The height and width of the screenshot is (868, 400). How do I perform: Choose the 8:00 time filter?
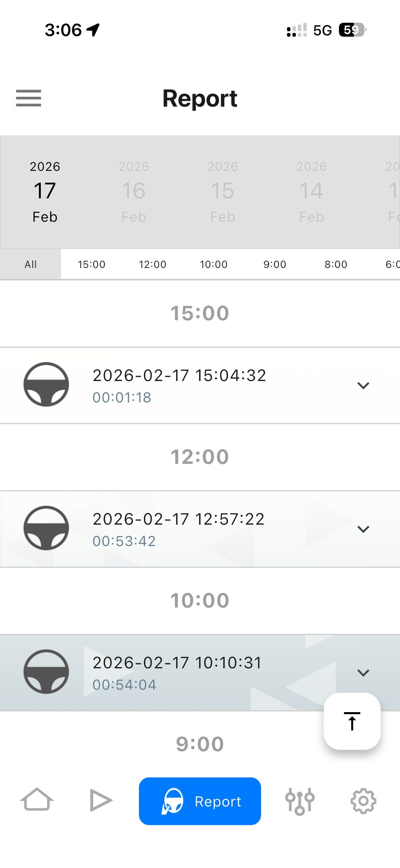[336, 264]
